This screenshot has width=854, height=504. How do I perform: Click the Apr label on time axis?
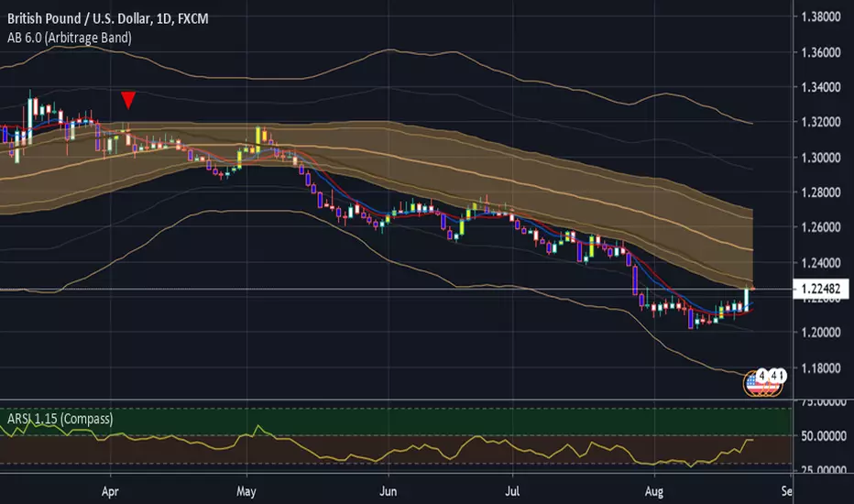click(x=110, y=491)
